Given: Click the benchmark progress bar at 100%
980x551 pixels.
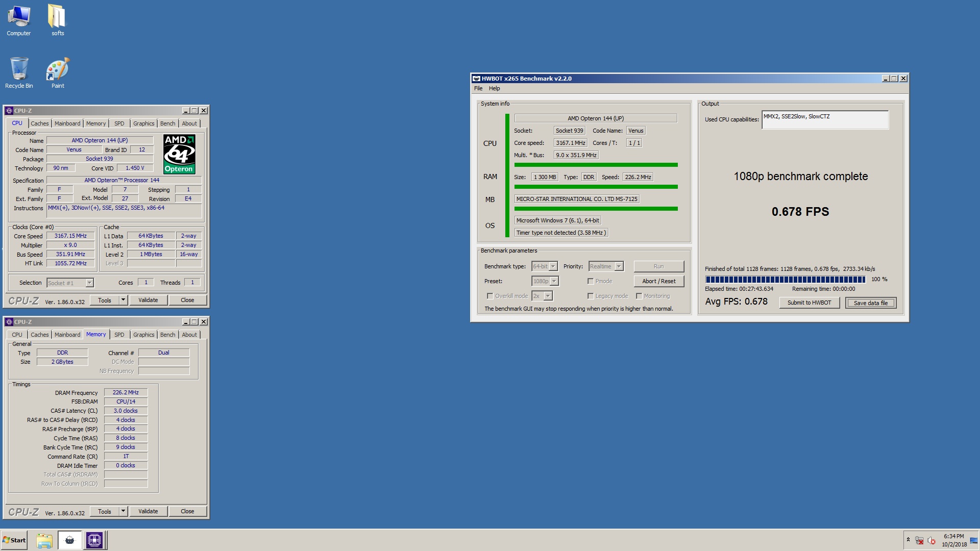Looking at the screenshot, I should point(786,279).
